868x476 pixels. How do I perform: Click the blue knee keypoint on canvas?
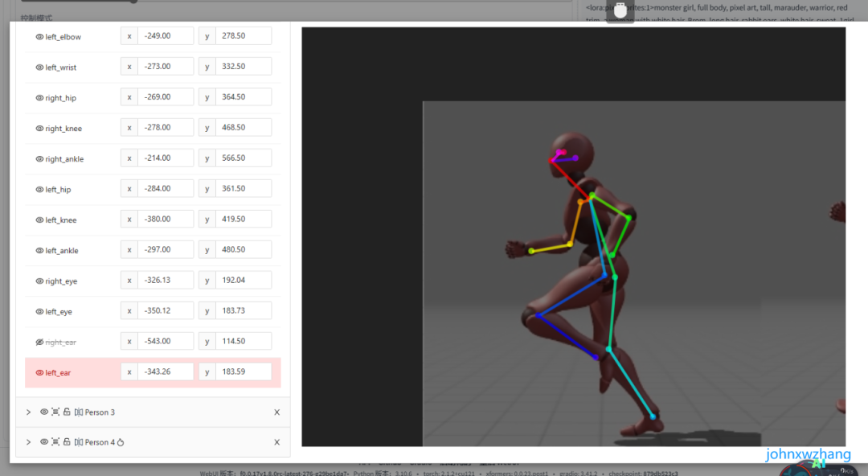538,315
